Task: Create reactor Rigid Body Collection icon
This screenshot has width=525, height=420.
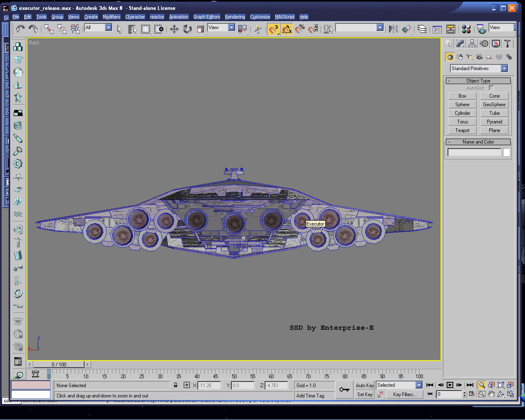Action: click(18, 46)
